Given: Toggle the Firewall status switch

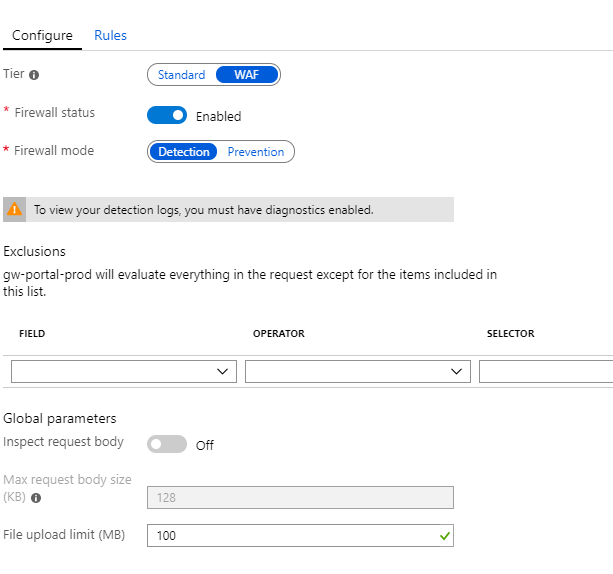Looking at the screenshot, I should click(x=167, y=115).
